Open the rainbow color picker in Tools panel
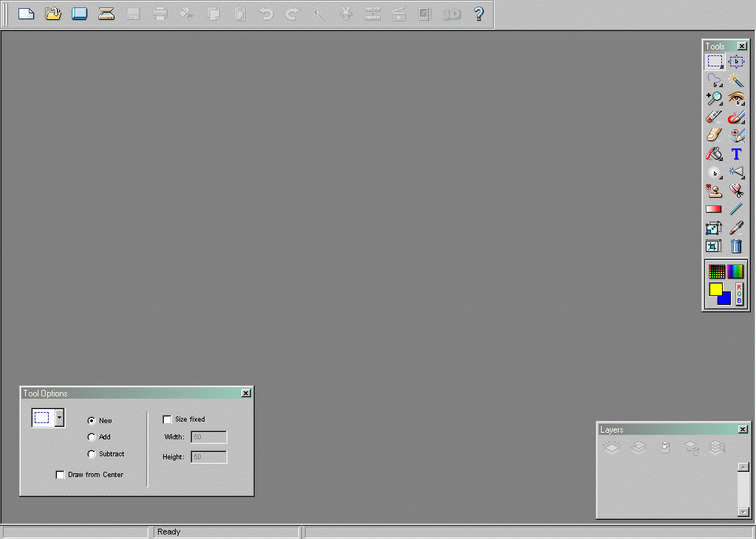756x539 pixels. click(x=736, y=269)
